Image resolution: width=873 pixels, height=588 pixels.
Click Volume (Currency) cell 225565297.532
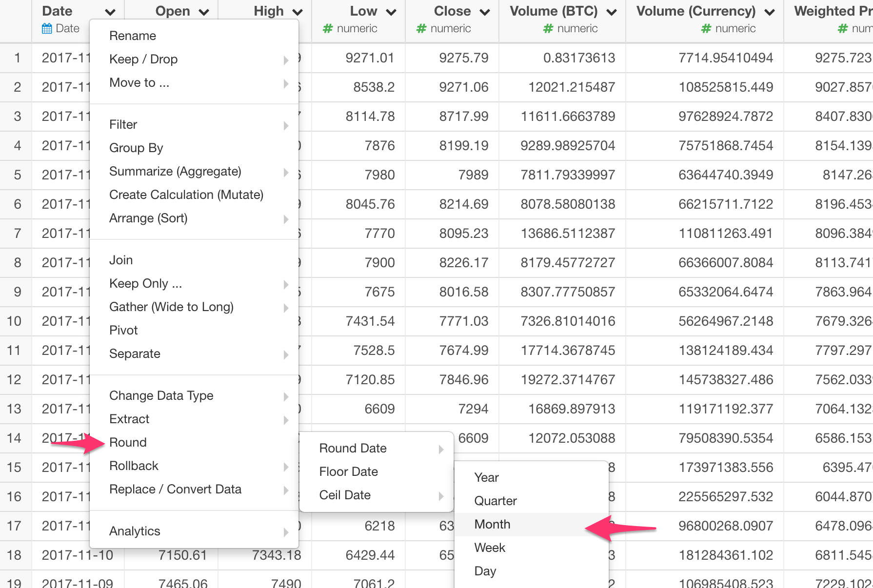[x=726, y=497]
